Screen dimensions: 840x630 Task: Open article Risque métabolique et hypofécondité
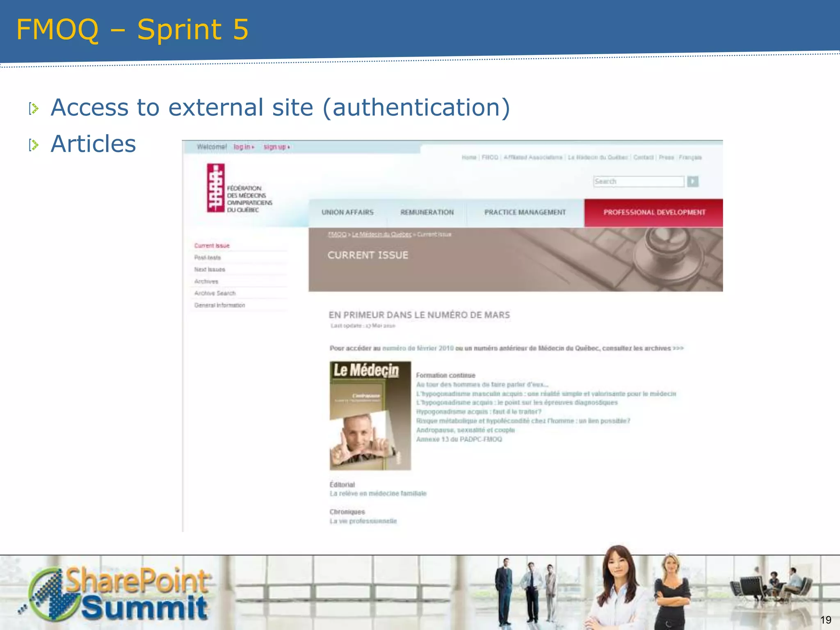coord(523,421)
